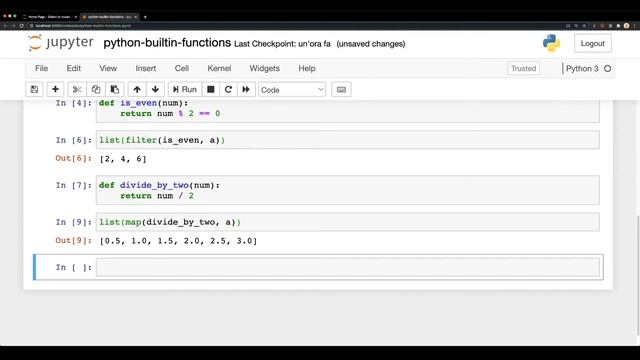The height and width of the screenshot is (360, 640).
Task: Focus the empty code cell input
Action: tap(348, 267)
